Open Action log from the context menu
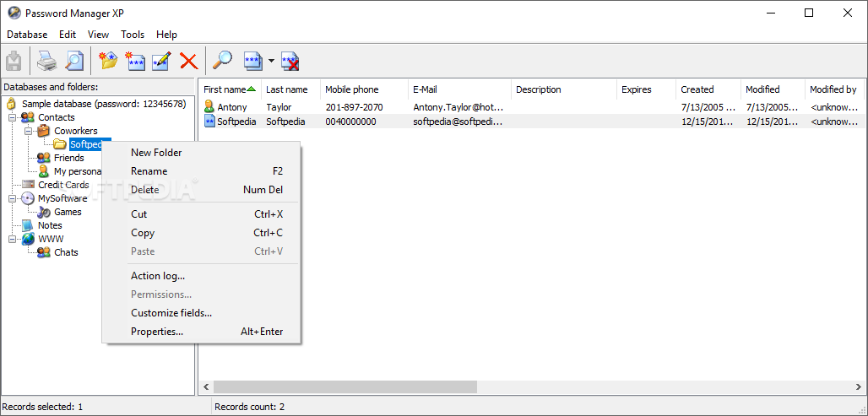The width and height of the screenshot is (868, 416). [202, 275]
